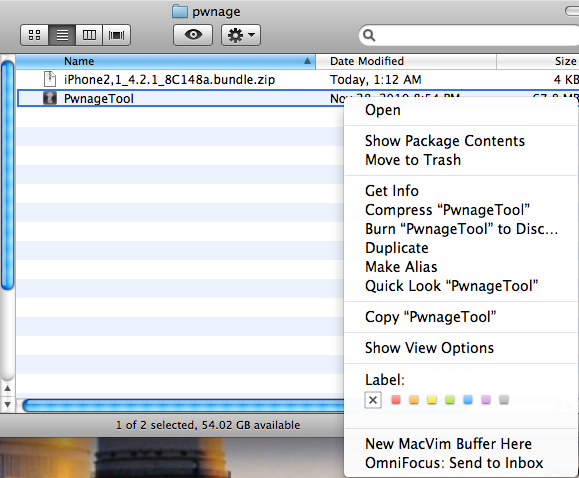Select Duplicate in the context menu

tap(461, 248)
